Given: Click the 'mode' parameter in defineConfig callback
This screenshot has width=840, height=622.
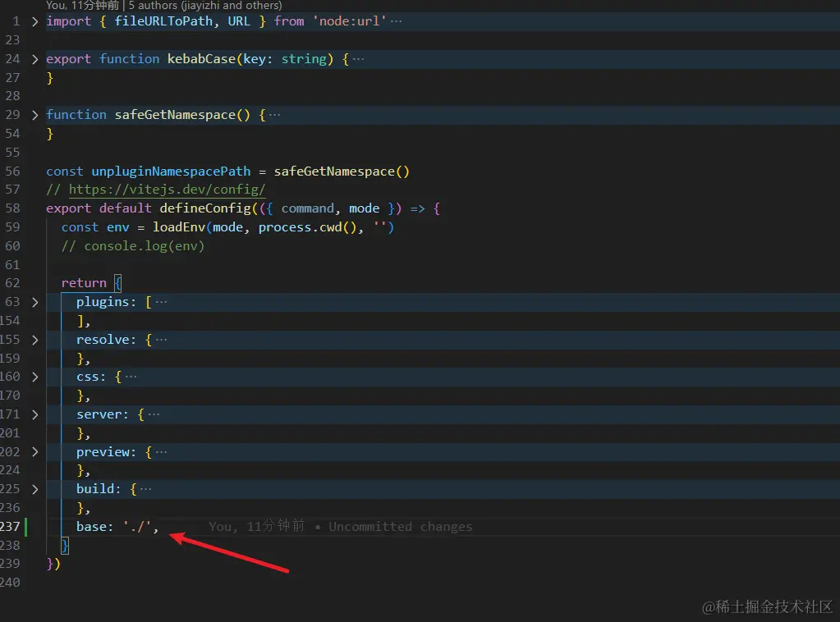Looking at the screenshot, I should [x=365, y=208].
